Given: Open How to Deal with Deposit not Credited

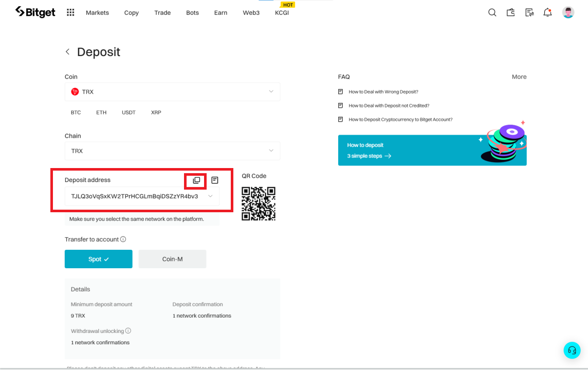Looking at the screenshot, I should tap(389, 106).
